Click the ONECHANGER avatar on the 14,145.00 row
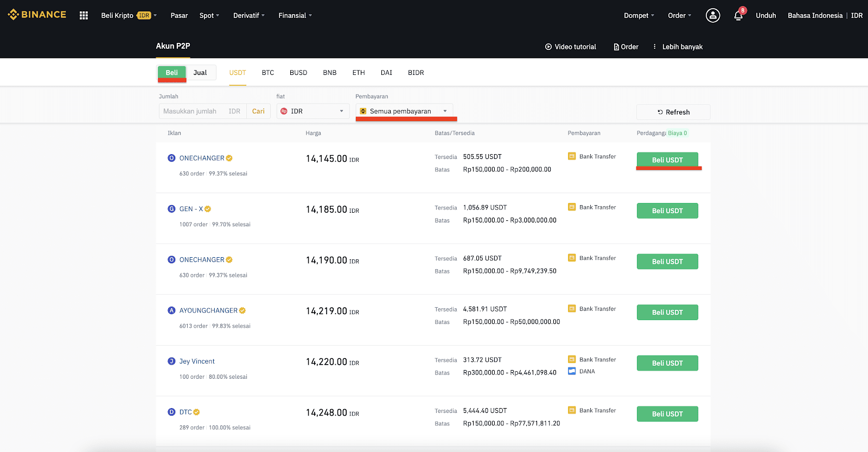868x452 pixels. pos(171,158)
